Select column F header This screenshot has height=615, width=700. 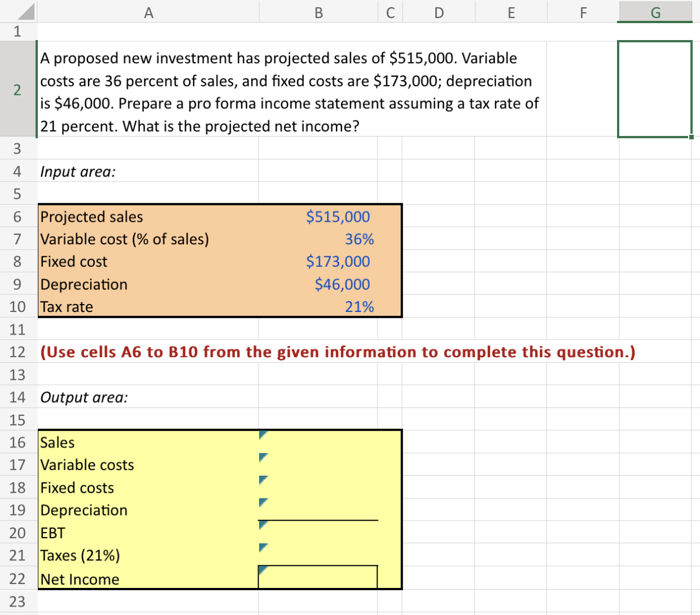583,12
